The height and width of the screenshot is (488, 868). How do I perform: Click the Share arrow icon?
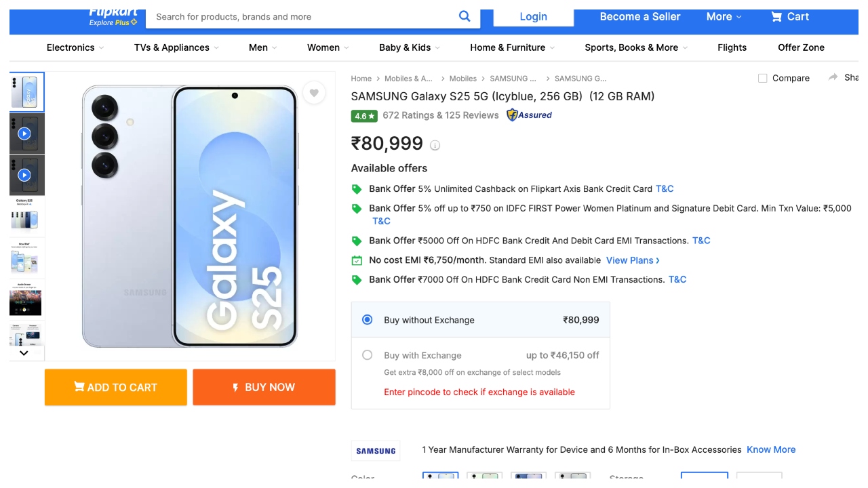pyautogui.click(x=833, y=77)
